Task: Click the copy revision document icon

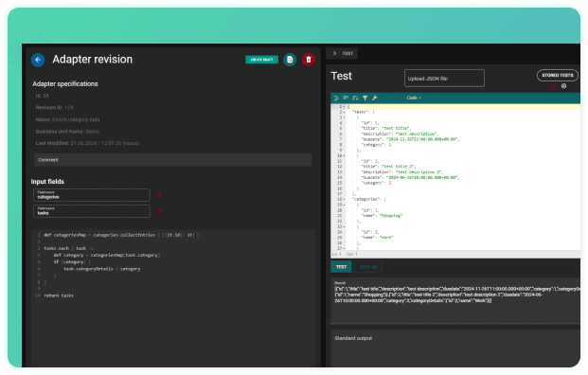Action: 290,60
